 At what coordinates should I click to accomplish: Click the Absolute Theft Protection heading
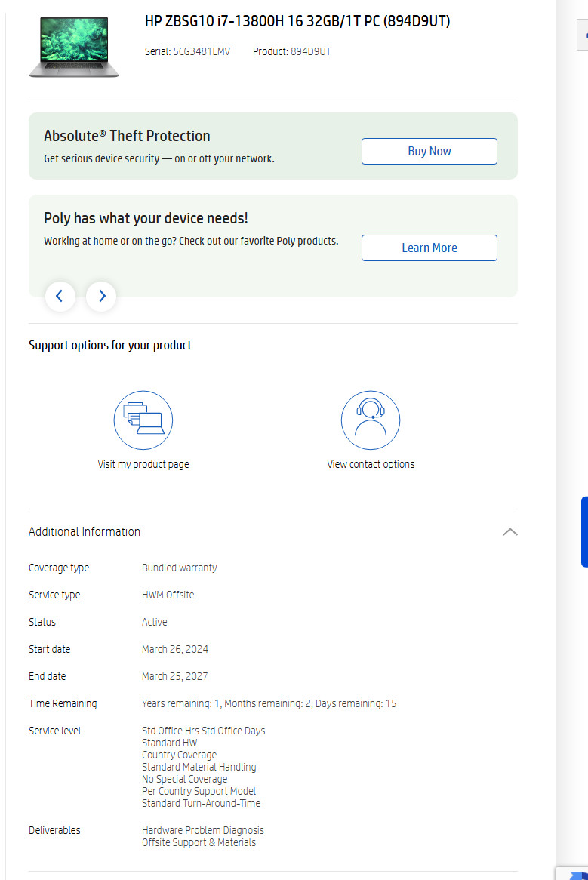127,136
